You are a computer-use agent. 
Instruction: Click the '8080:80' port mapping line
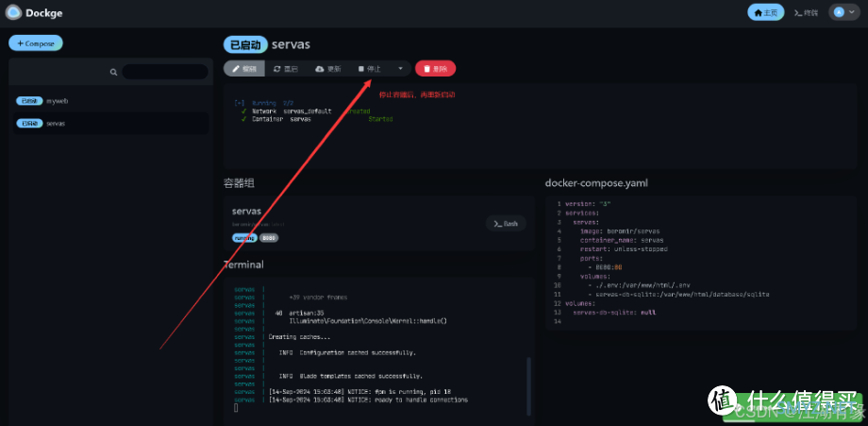click(605, 267)
